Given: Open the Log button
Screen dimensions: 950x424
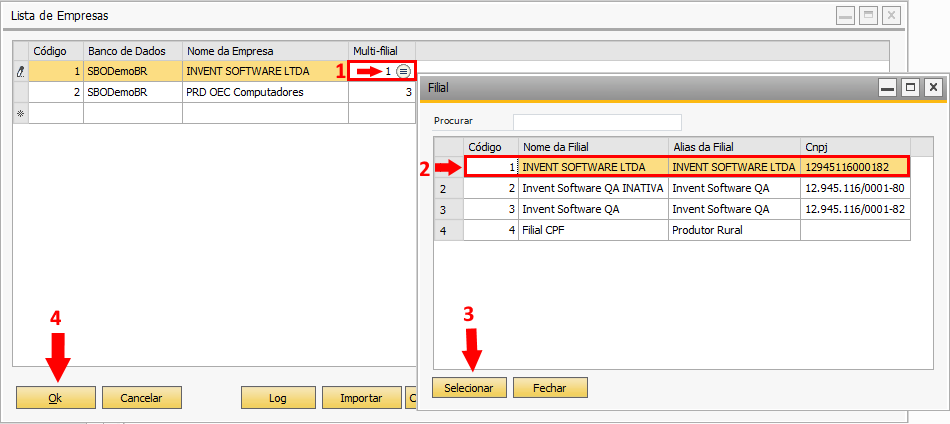Looking at the screenshot, I should 277,398.
